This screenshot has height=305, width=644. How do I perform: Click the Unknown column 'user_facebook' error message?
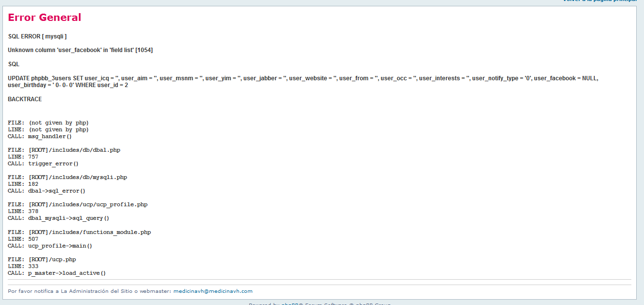pyautogui.click(x=81, y=50)
